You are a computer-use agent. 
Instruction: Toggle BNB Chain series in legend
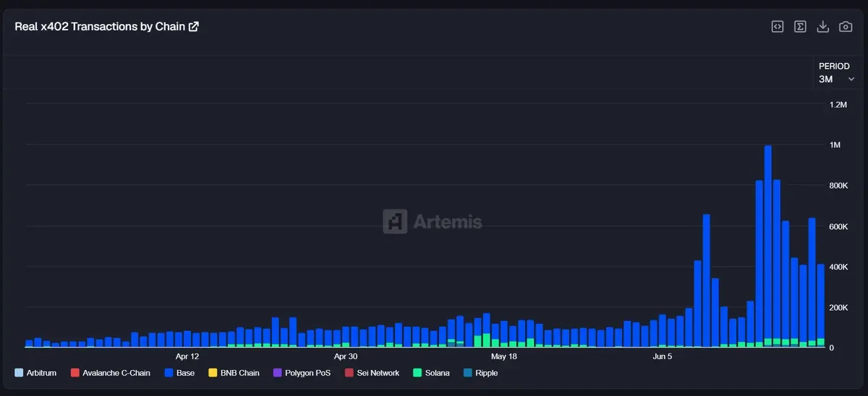(x=234, y=373)
